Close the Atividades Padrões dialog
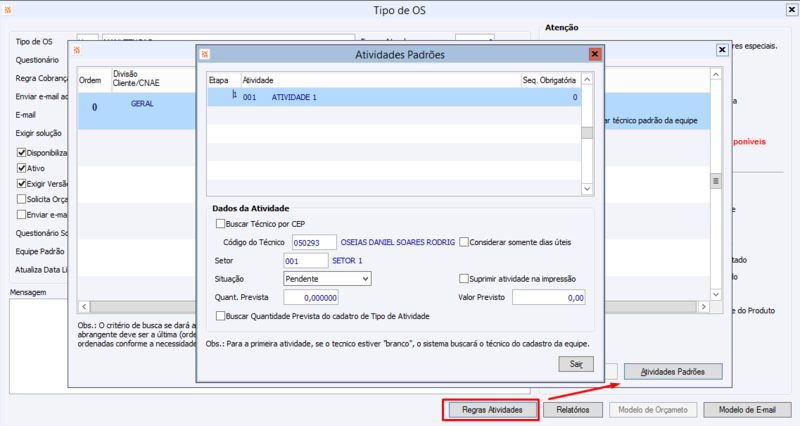800x426 pixels. pyautogui.click(x=594, y=54)
